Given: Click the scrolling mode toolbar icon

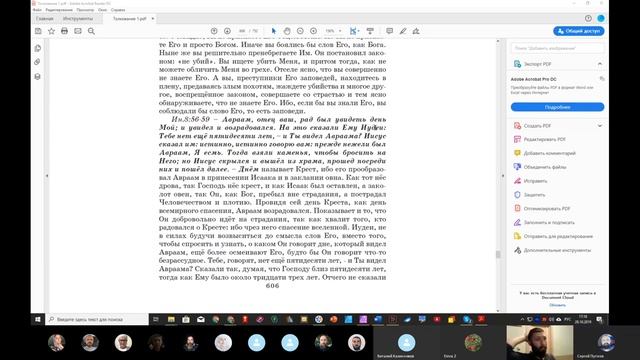Looking at the screenshot, I should pyautogui.click(x=370, y=31).
